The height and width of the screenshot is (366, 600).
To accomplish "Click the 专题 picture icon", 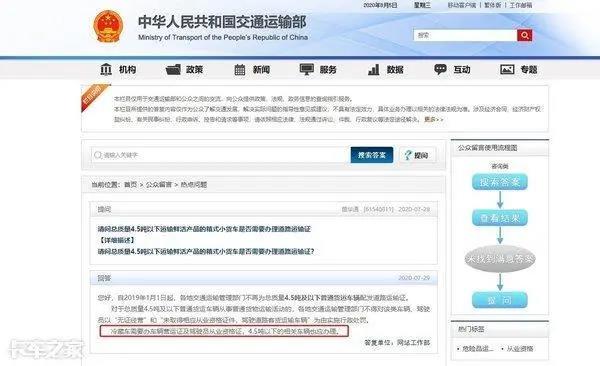I will [x=507, y=70].
